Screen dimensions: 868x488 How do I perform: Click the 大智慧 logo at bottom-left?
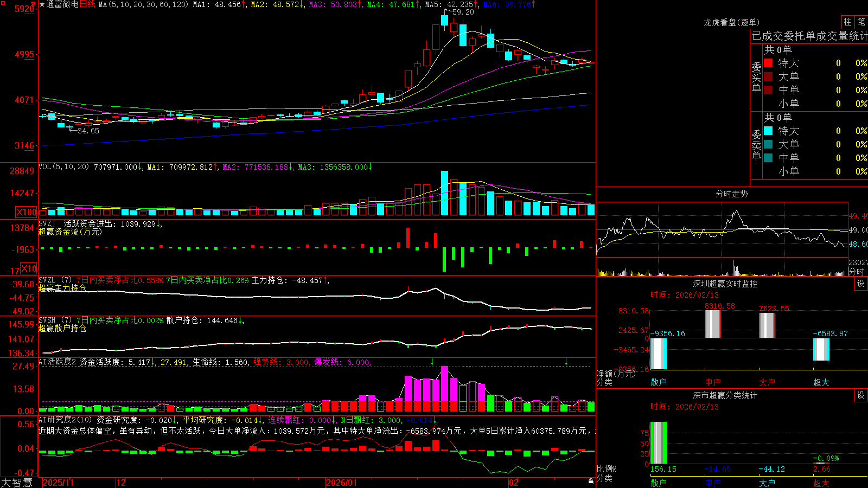[17, 483]
